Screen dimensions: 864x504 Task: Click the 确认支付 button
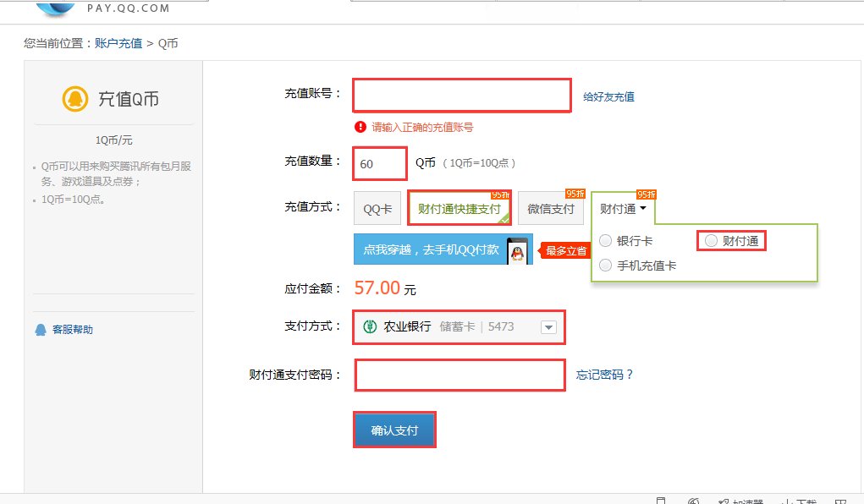(394, 429)
